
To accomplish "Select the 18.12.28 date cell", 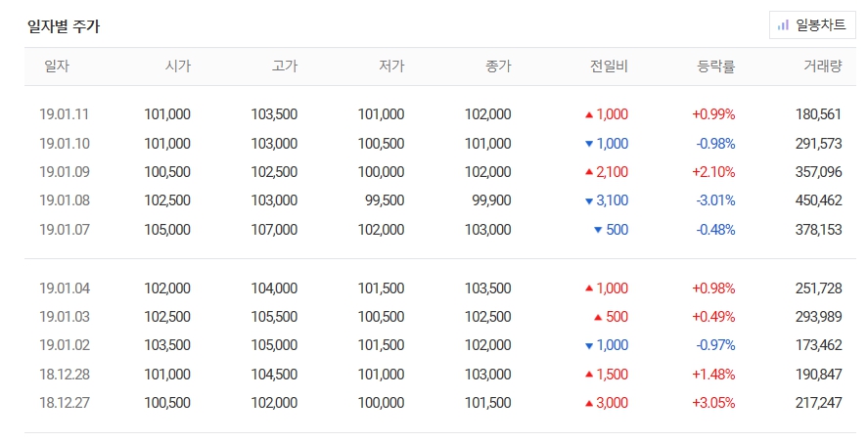I will coord(65,375).
